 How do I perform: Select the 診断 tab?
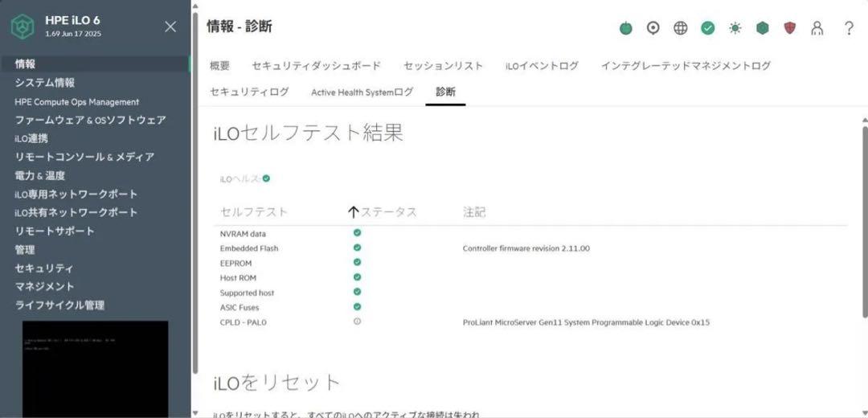[x=445, y=92]
